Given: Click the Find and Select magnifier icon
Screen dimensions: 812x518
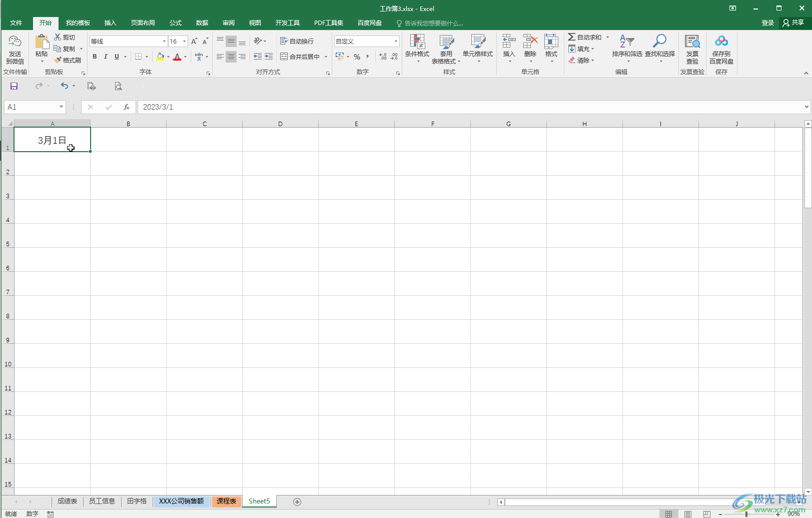Looking at the screenshot, I should click(x=660, y=42).
